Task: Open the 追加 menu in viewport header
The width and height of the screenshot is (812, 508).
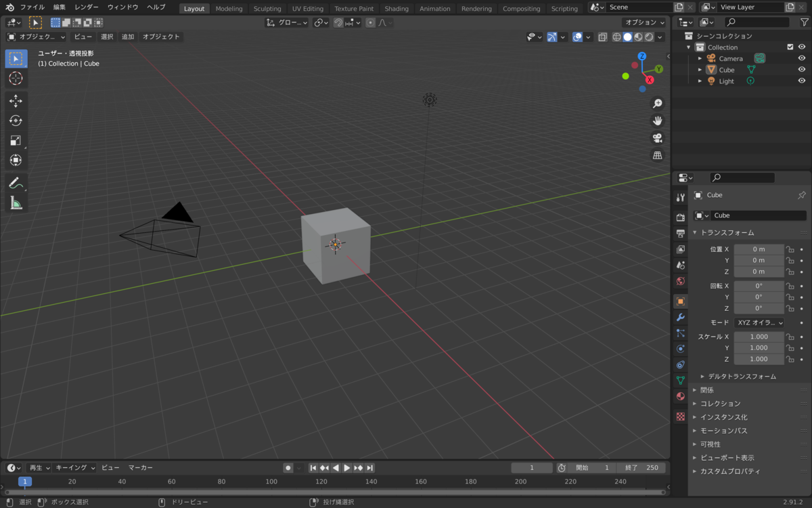Action: pos(128,37)
